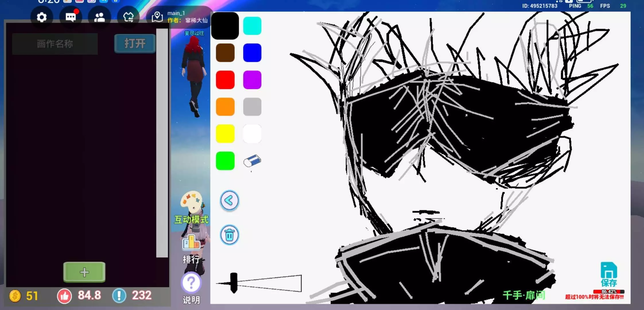Open the help question mark
This screenshot has height=310, width=644.
[191, 283]
